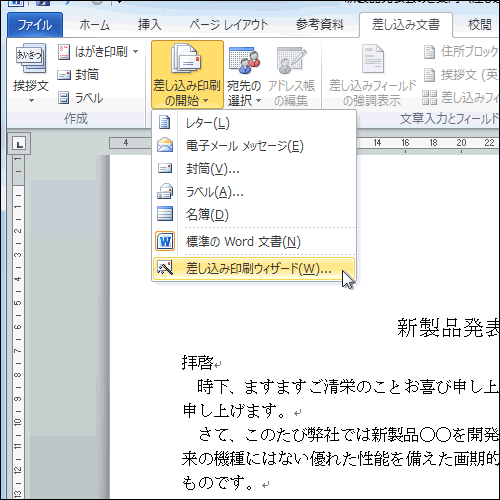Open 宛先の選択 dropdown

point(244,76)
